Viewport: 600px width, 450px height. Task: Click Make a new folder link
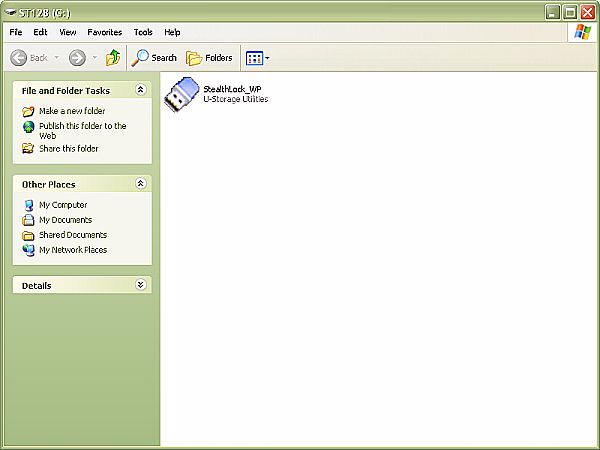tap(71, 111)
